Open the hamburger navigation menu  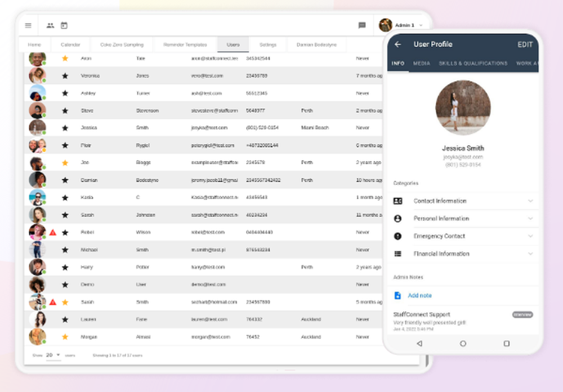pos(28,25)
